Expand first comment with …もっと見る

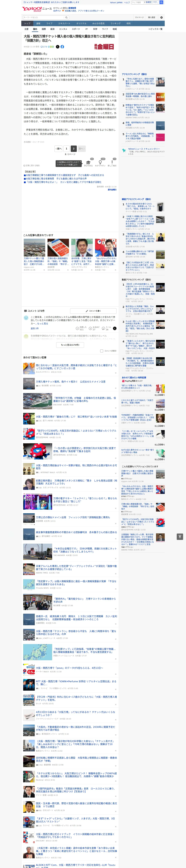42,323
